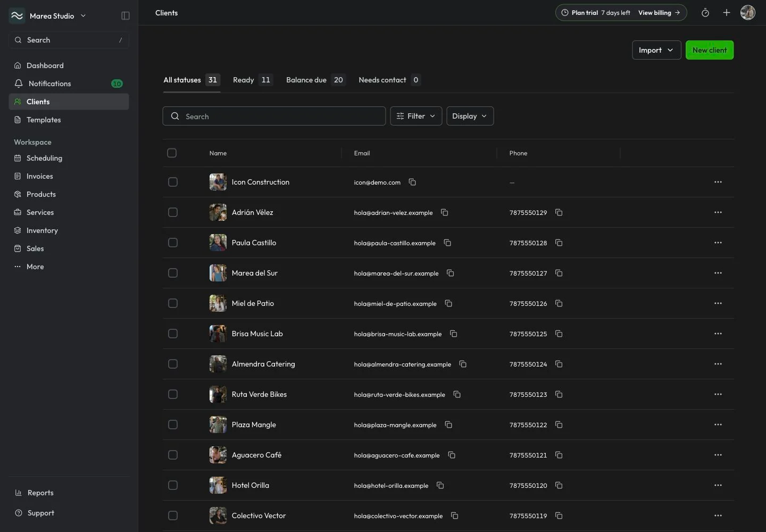Open the Ruta Verde Bikes client

(x=259, y=394)
